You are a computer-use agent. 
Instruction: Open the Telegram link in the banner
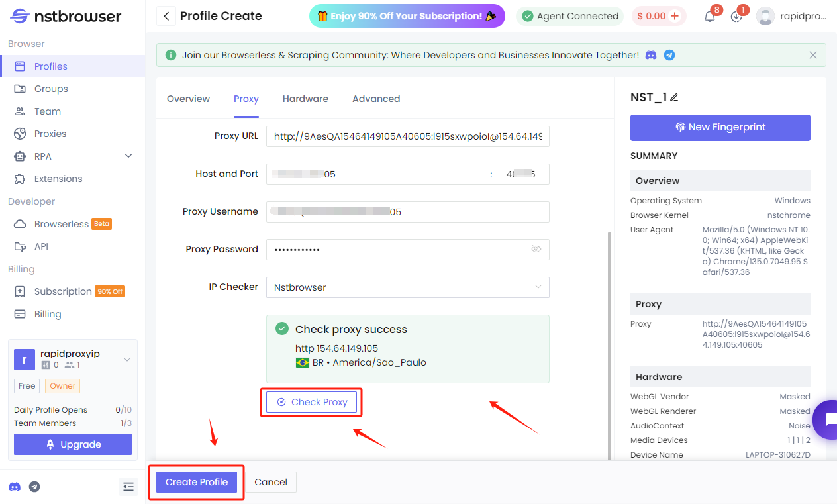[669, 56]
